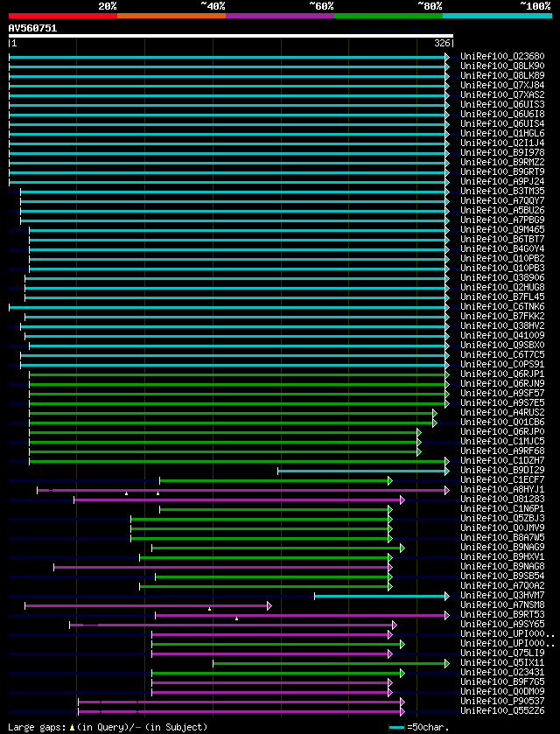Click the 'Large gaps:' legend text

(37, 728)
